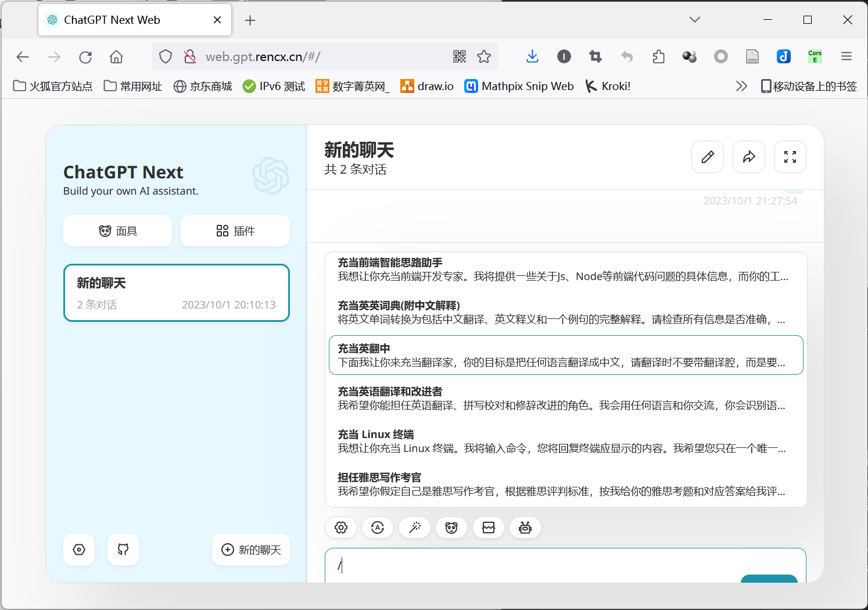This screenshot has height=610, width=868.
Task: Expand the list all tabs chevron
Action: pos(695,20)
